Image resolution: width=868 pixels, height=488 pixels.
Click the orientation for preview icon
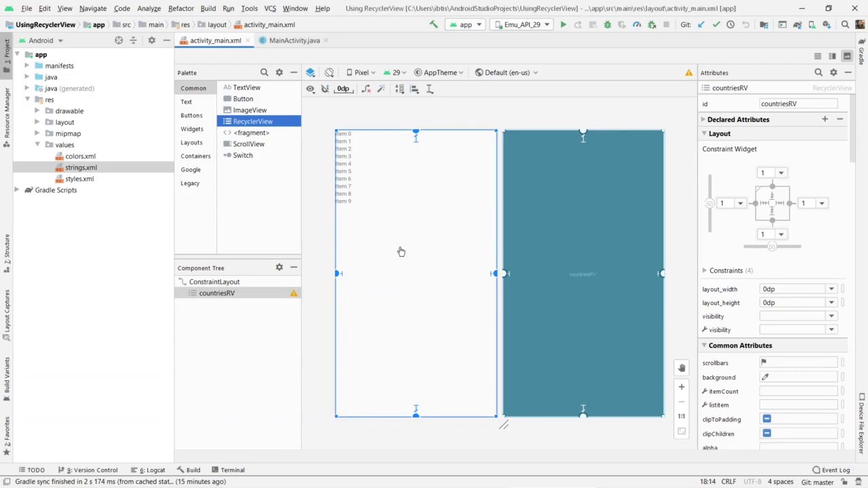[x=329, y=73]
